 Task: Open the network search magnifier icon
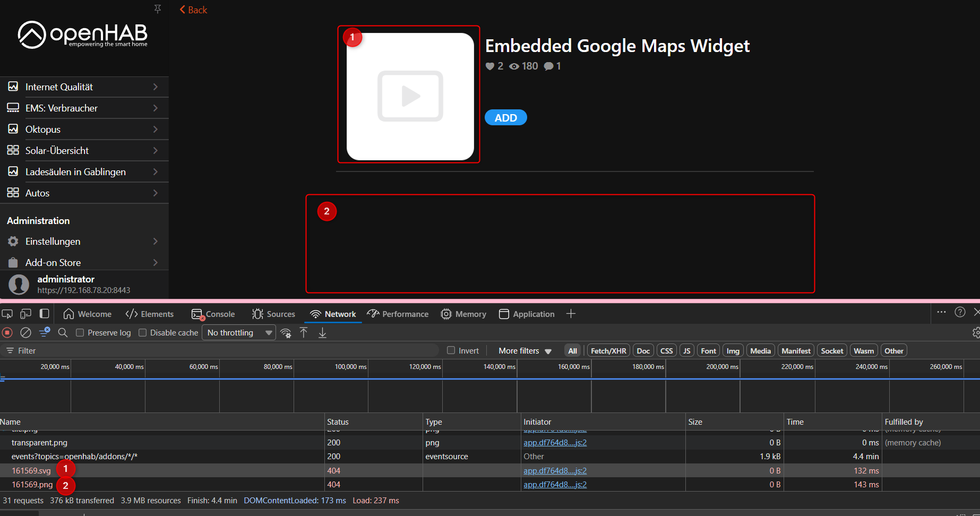pos(63,333)
